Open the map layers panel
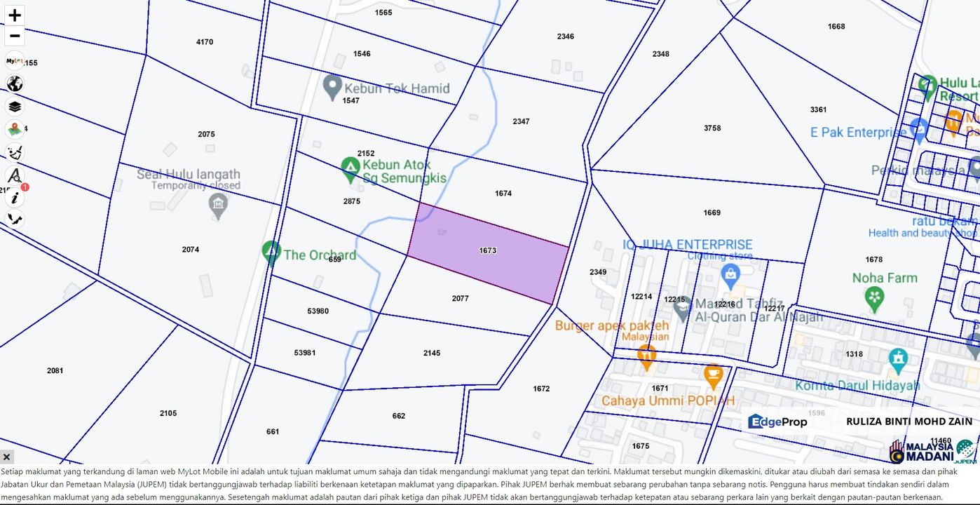 click(x=15, y=107)
